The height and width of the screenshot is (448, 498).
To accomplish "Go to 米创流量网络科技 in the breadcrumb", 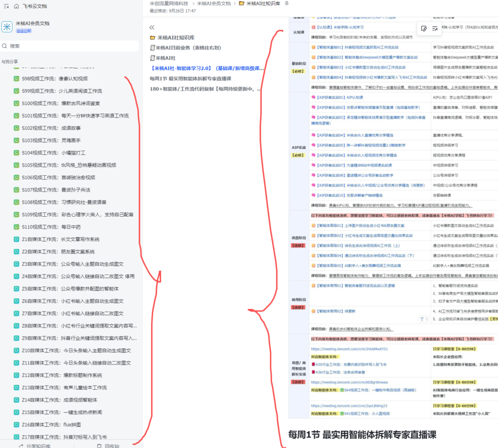I will tap(169, 3).
